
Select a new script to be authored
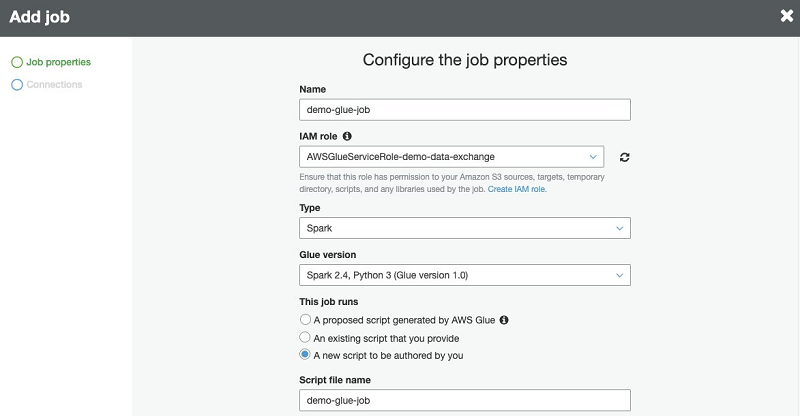click(x=306, y=355)
